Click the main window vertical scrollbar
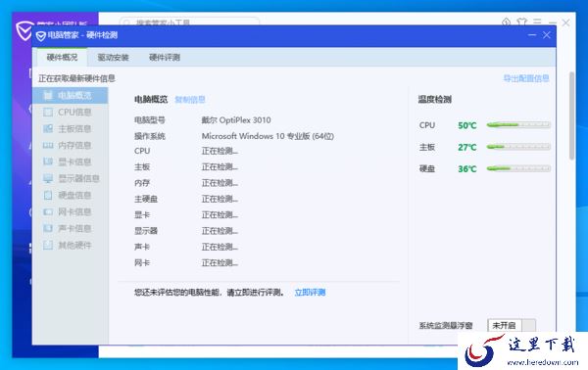The width and height of the screenshot is (588, 370). pos(572,116)
